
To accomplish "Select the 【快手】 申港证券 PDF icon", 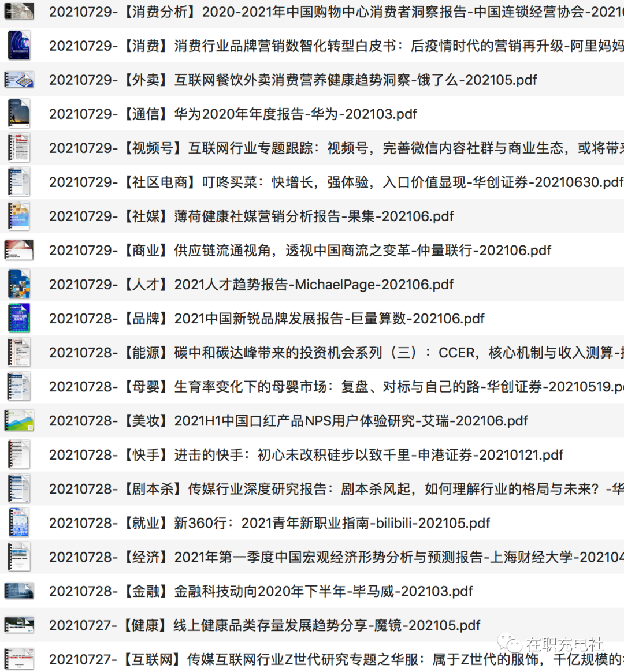I will (19, 455).
